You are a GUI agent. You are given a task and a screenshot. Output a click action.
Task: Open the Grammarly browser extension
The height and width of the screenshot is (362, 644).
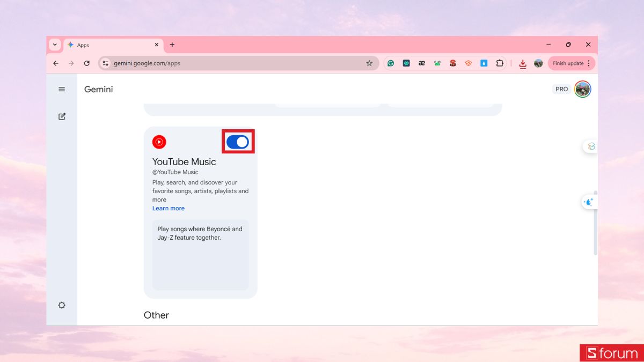tap(390, 63)
